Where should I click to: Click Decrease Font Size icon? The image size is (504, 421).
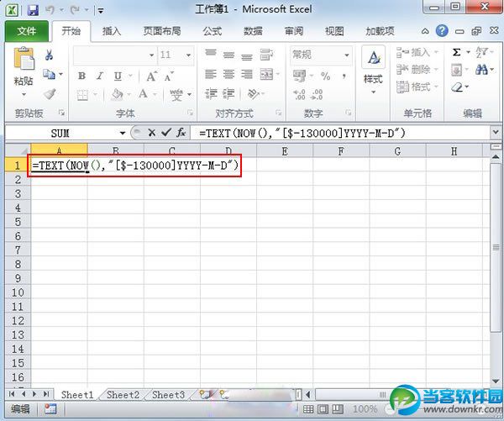click(169, 76)
